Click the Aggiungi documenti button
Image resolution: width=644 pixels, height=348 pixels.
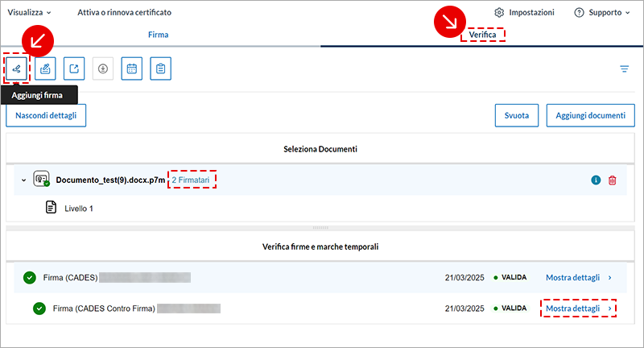(590, 115)
